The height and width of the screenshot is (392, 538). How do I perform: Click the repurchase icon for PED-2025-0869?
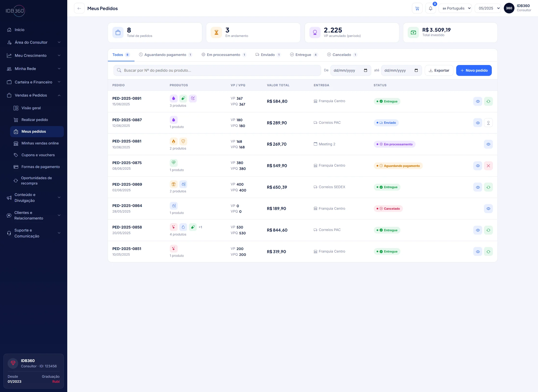[x=488, y=187]
